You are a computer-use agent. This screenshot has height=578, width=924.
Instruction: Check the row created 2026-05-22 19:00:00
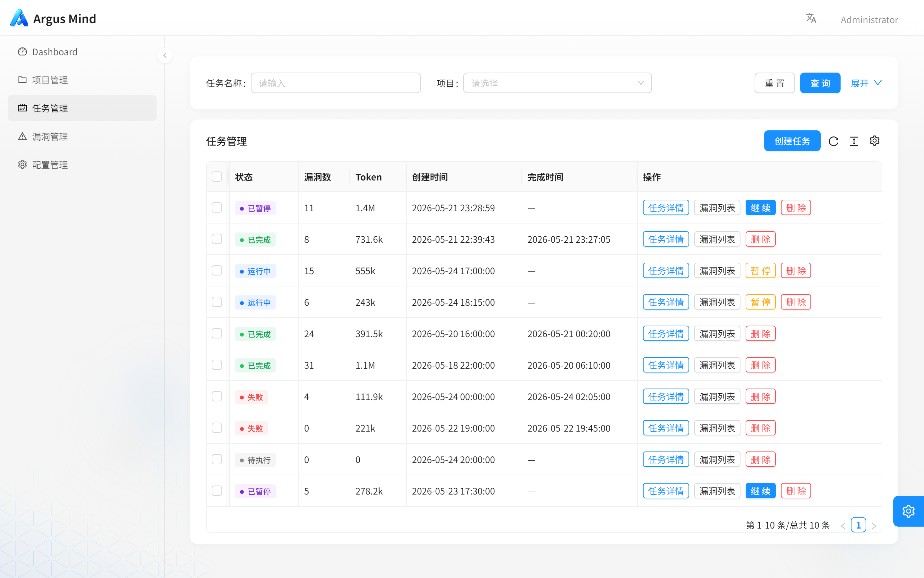217,428
